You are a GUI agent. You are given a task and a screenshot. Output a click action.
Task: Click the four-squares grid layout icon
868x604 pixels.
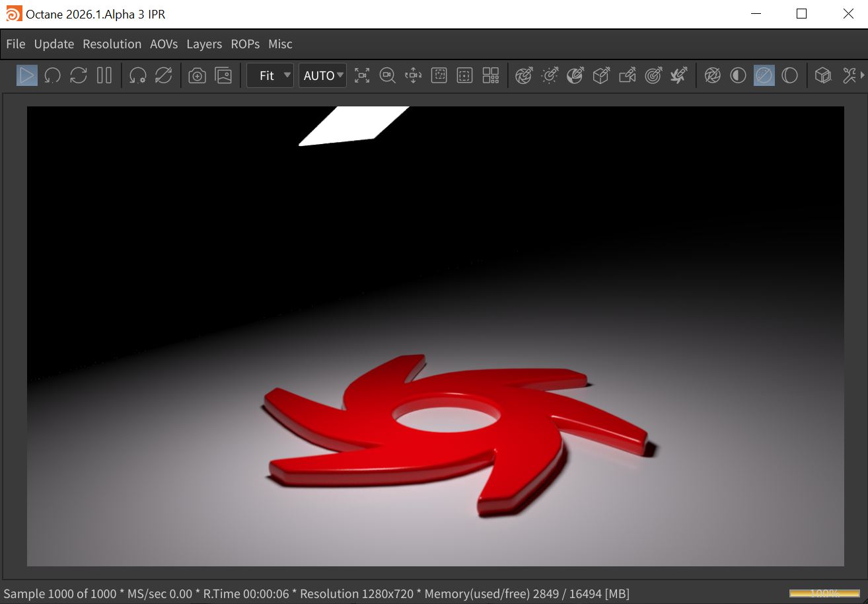[x=491, y=75]
